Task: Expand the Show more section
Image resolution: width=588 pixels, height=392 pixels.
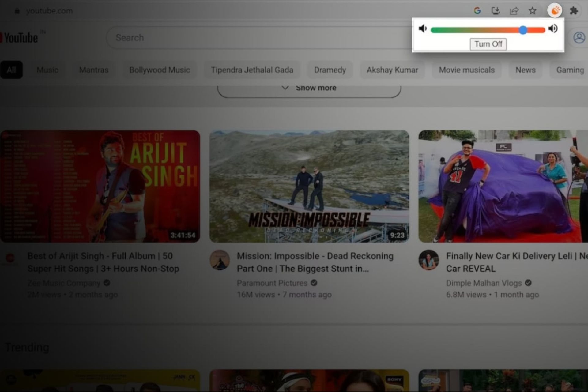Action: [309, 88]
